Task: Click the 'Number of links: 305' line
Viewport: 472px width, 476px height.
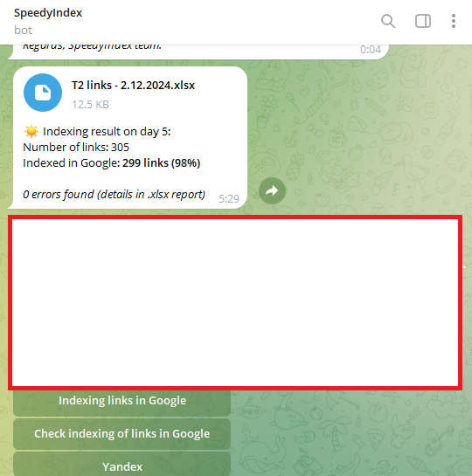Action: pos(76,148)
